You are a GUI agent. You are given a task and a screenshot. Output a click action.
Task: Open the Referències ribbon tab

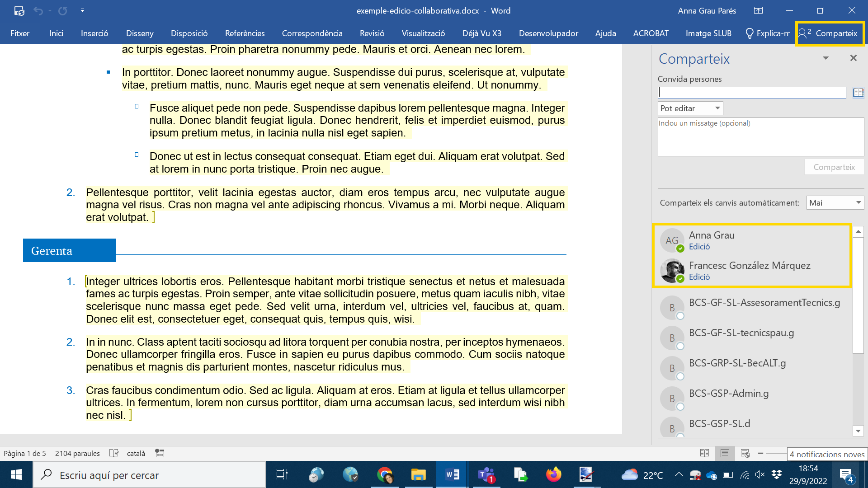[245, 33]
